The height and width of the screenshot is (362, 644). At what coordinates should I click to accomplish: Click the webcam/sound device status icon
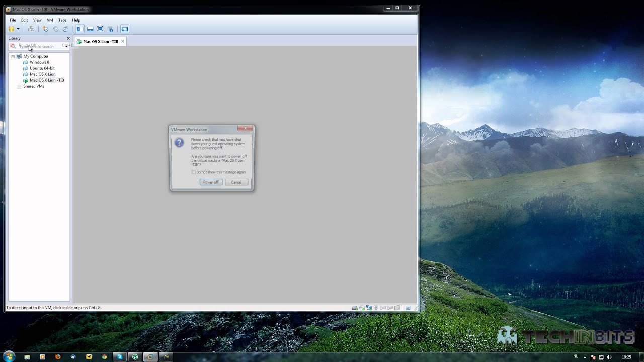[376, 308]
